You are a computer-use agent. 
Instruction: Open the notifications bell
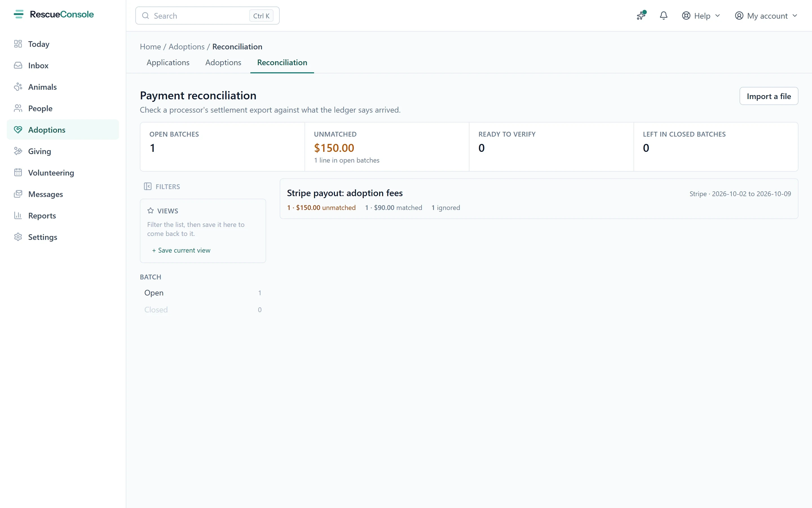click(x=664, y=16)
